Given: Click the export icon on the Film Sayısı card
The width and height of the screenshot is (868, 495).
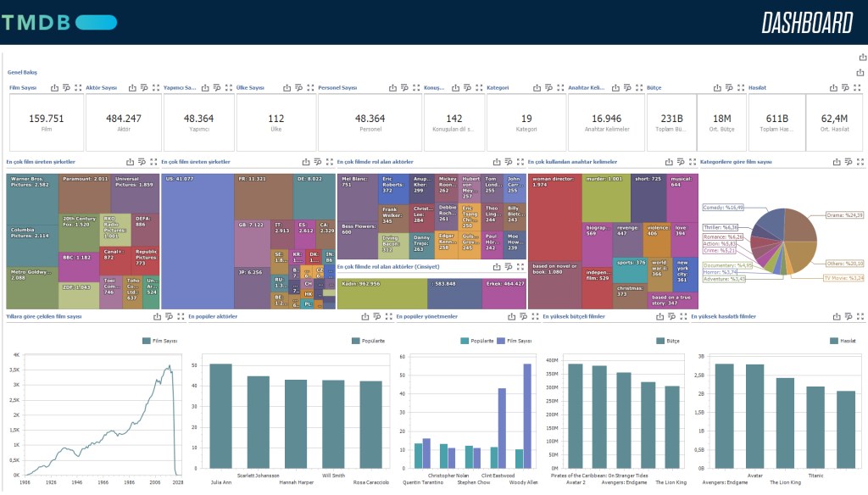Looking at the screenshot, I should (54, 87).
